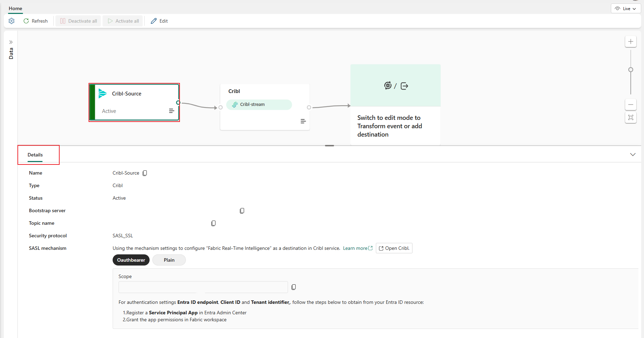Follow the Learn more link
Image resolution: width=644 pixels, height=338 pixels.
(358, 248)
